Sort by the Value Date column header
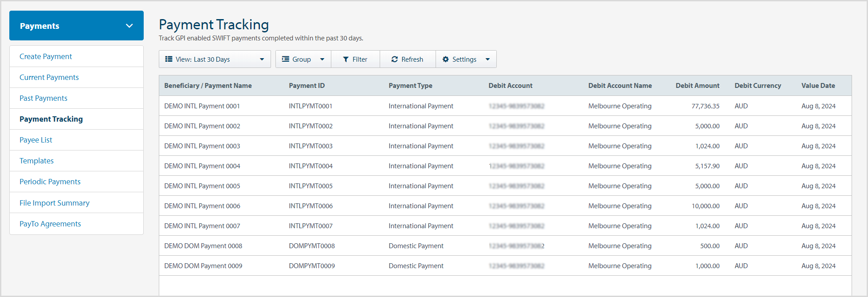This screenshot has height=297, width=868. 818,86
